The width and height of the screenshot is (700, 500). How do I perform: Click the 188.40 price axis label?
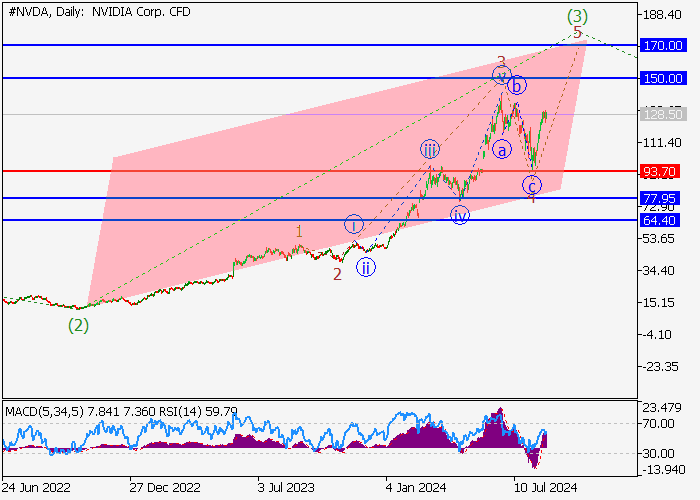[662, 15]
